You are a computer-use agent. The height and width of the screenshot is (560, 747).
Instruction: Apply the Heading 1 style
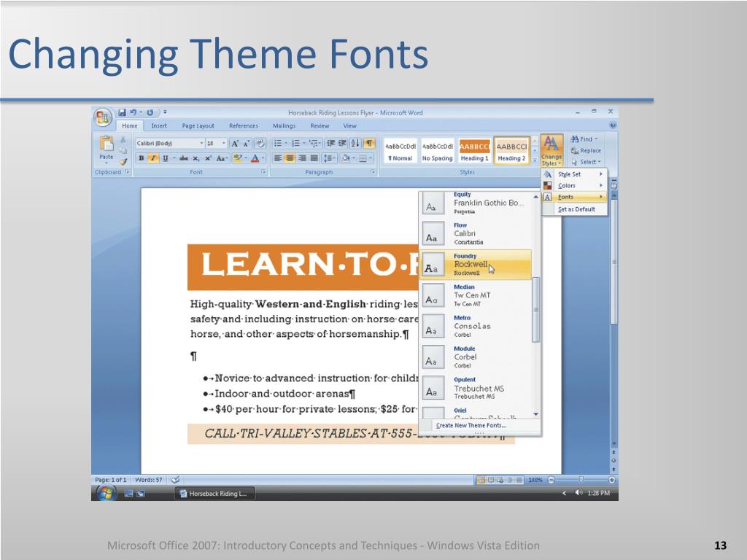click(x=474, y=151)
